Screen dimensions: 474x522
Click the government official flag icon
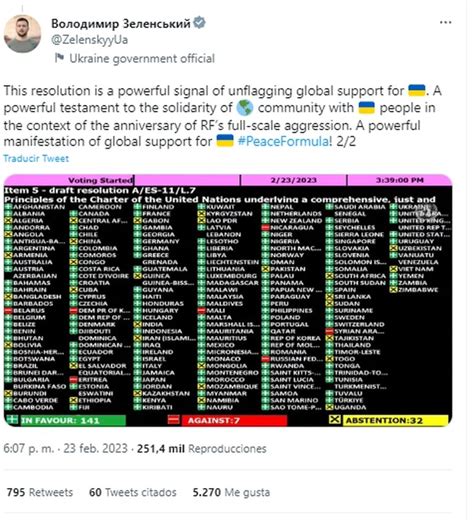point(59,58)
